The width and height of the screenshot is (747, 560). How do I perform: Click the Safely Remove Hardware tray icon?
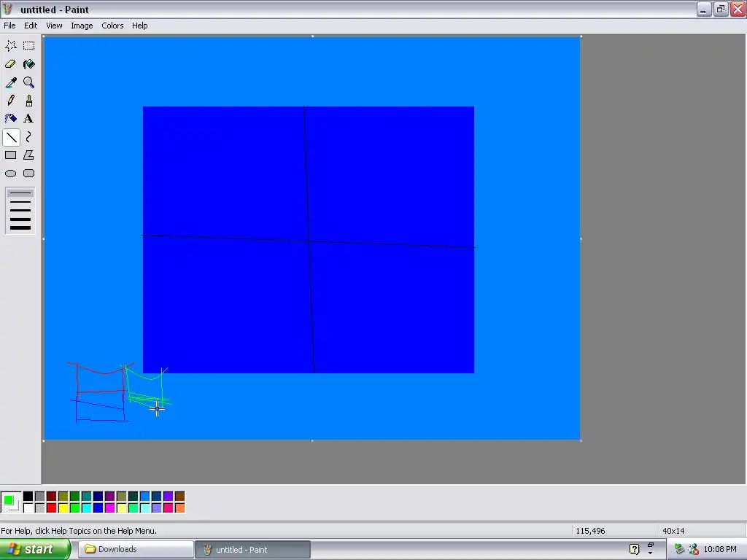click(x=679, y=550)
